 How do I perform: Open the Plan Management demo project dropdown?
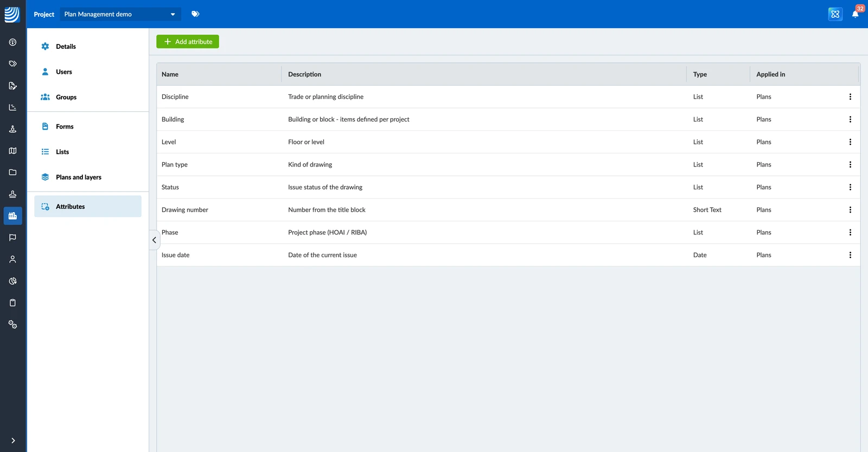point(120,14)
